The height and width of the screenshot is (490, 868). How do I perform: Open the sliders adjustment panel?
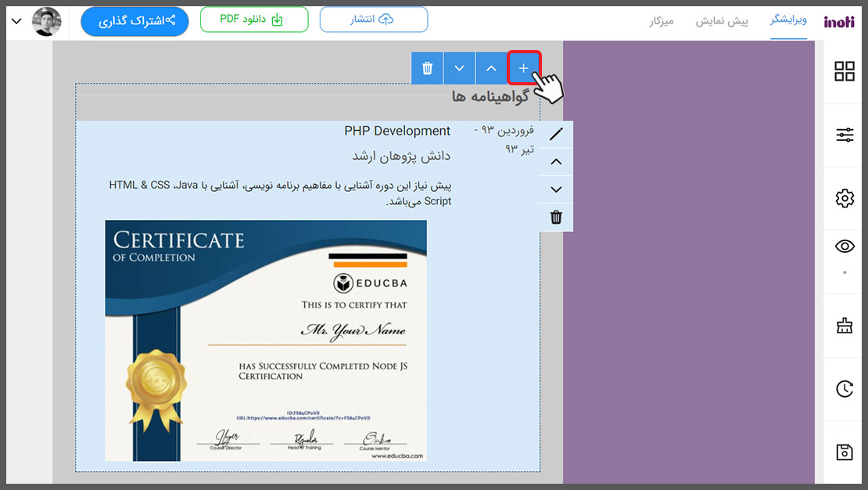click(845, 135)
